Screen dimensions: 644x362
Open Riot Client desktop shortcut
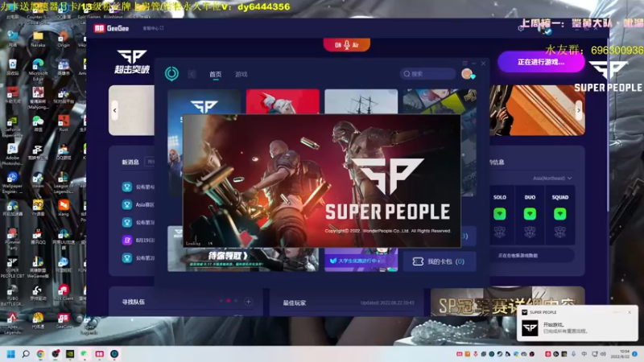64,293
